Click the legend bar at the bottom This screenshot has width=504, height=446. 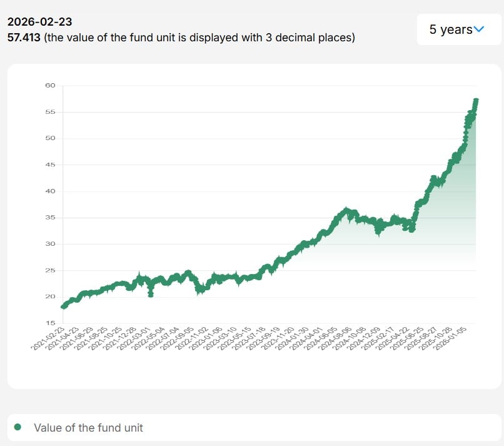click(x=252, y=428)
